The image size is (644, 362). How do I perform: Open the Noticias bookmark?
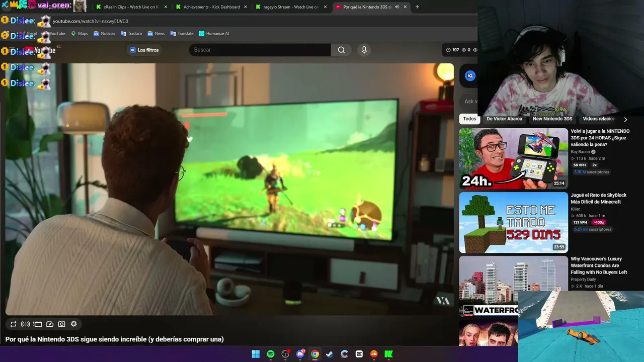(104, 34)
